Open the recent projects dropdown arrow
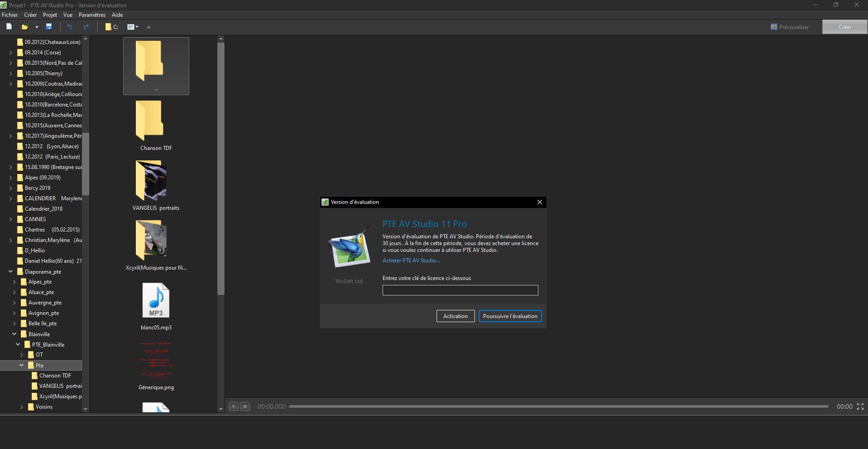868x449 pixels. (37, 27)
